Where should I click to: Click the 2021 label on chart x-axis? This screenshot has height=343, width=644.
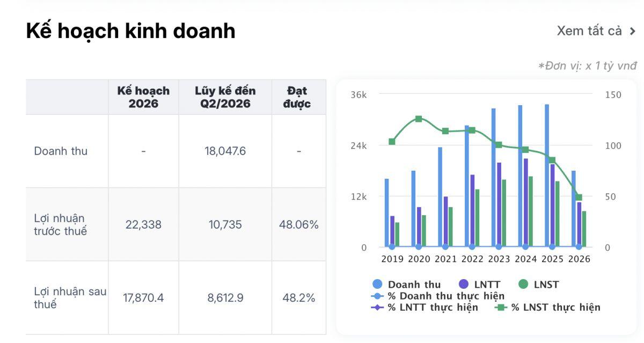coord(445,259)
